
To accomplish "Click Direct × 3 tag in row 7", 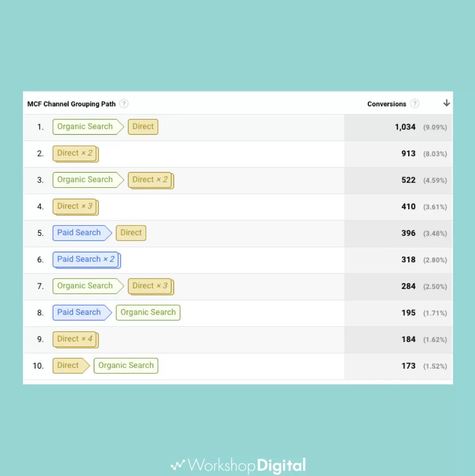I will [x=151, y=286].
